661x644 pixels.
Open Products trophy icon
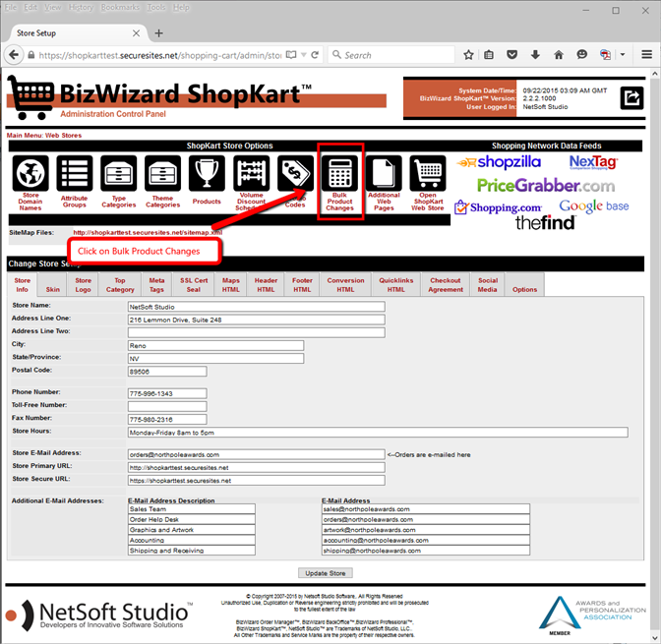207,173
